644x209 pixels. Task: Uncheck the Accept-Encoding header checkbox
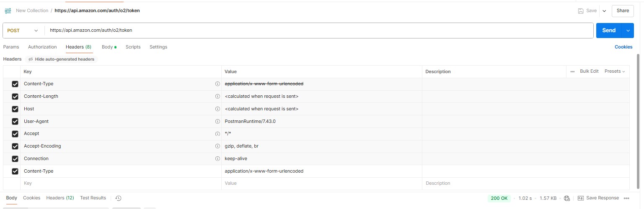[x=15, y=146]
